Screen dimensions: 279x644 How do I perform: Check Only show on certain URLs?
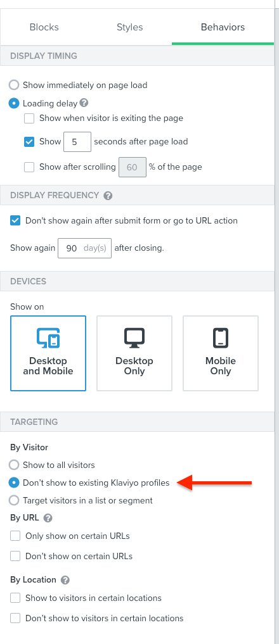(x=15, y=536)
